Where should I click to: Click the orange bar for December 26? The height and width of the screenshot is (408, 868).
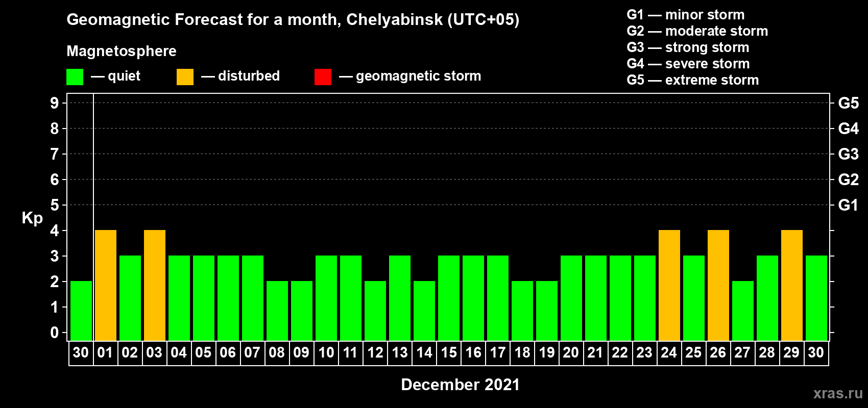click(x=718, y=285)
